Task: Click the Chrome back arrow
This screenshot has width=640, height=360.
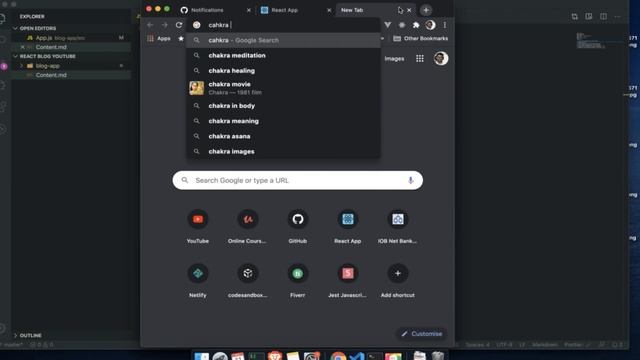Action: [150, 25]
